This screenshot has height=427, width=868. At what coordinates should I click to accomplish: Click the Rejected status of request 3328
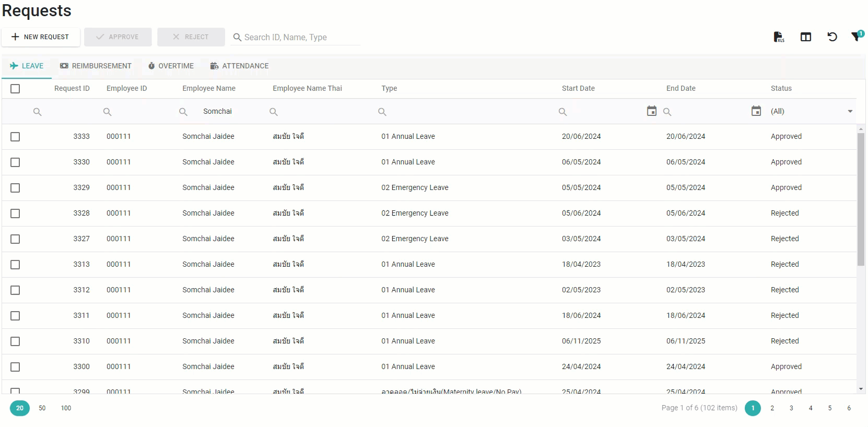tap(785, 214)
